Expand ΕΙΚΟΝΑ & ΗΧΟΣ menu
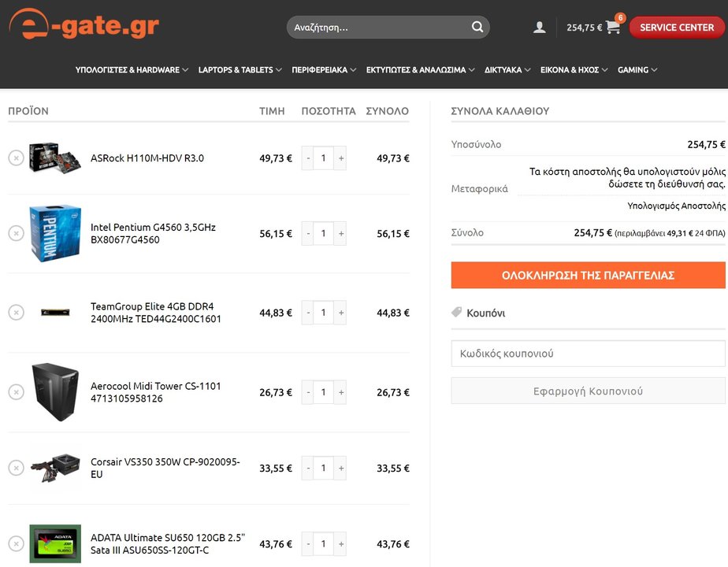 tap(574, 69)
